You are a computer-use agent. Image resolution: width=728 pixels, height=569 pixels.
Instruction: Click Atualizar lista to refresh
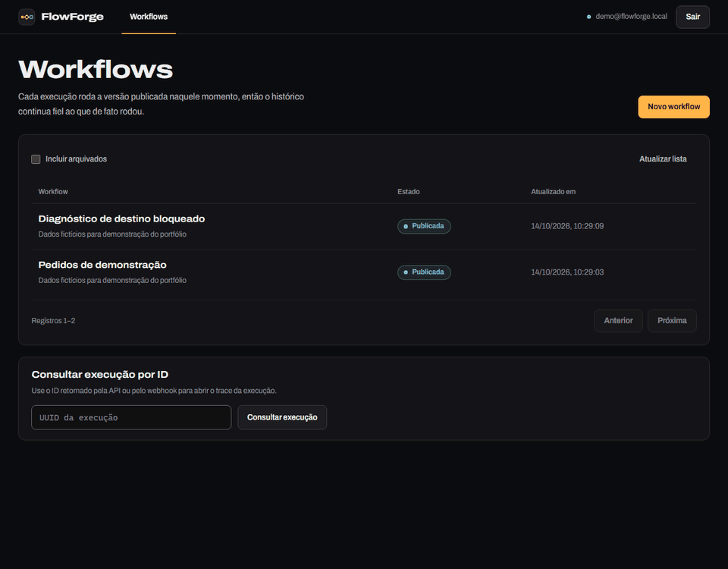(663, 159)
